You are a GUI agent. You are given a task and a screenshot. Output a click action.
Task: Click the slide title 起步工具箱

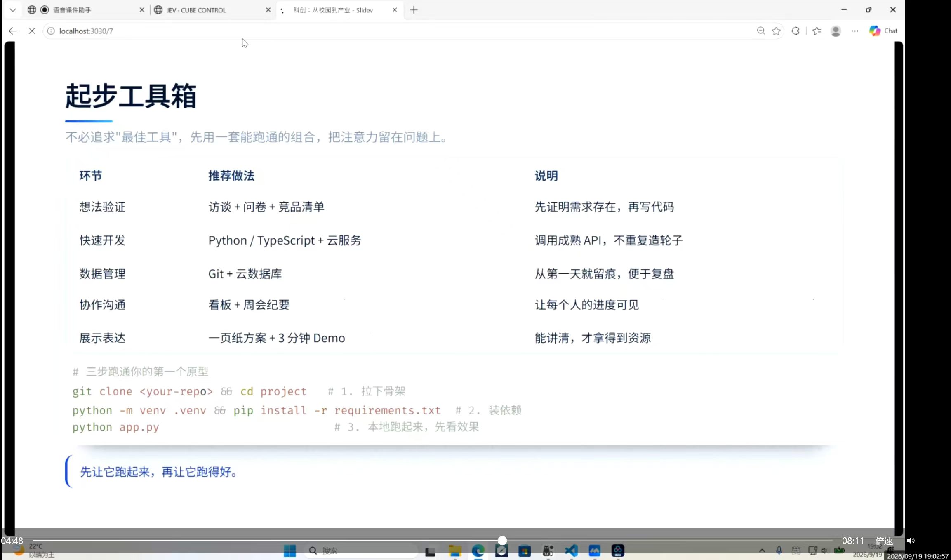(x=131, y=96)
